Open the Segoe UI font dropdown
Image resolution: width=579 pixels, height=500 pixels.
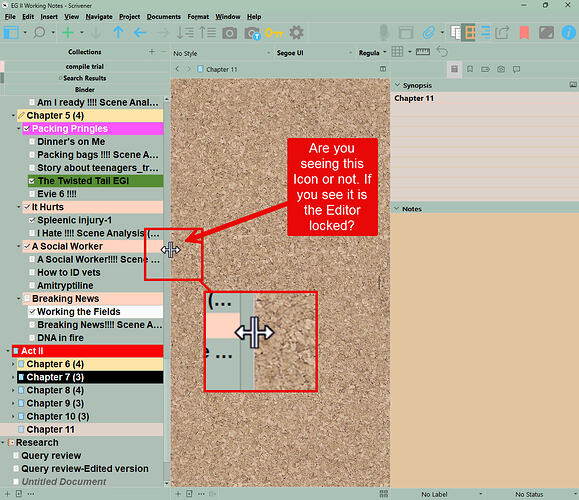click(x=314, y=53)
